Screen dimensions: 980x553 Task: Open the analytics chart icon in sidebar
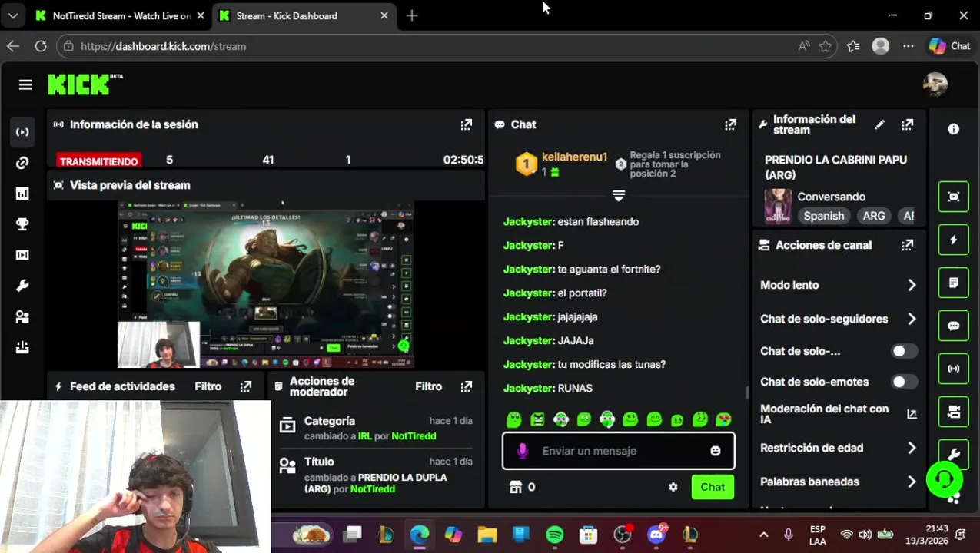click(22, 194)
